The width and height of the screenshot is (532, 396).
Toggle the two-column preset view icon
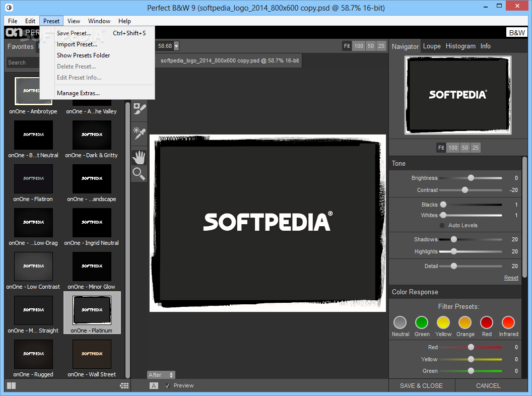coord(12,385)
